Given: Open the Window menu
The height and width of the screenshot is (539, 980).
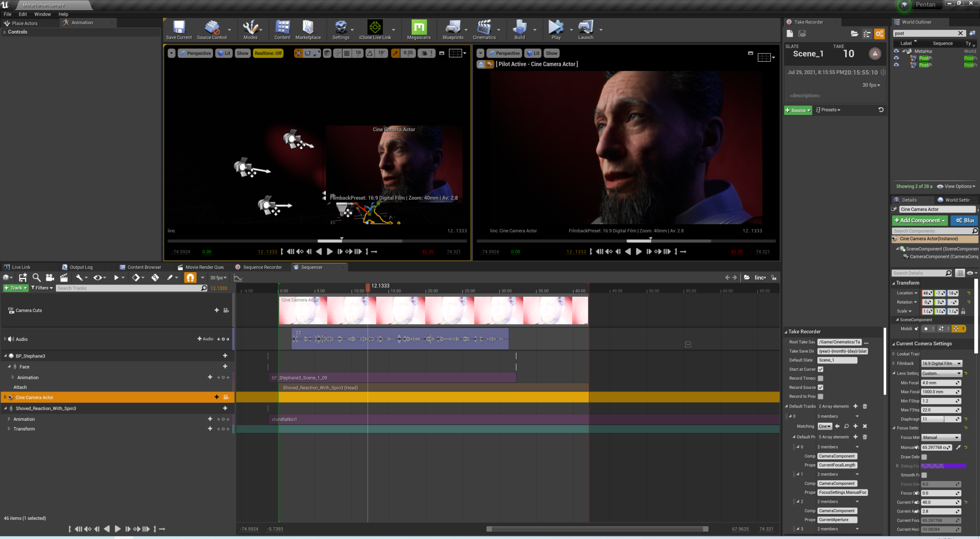Looking at the screenshot, I should point(42,14).
